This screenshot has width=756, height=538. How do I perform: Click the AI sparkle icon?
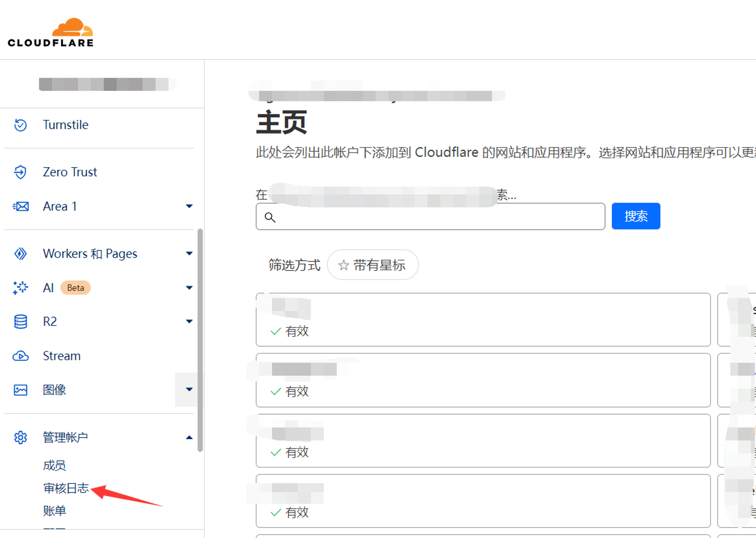click(x=20, y=288)
